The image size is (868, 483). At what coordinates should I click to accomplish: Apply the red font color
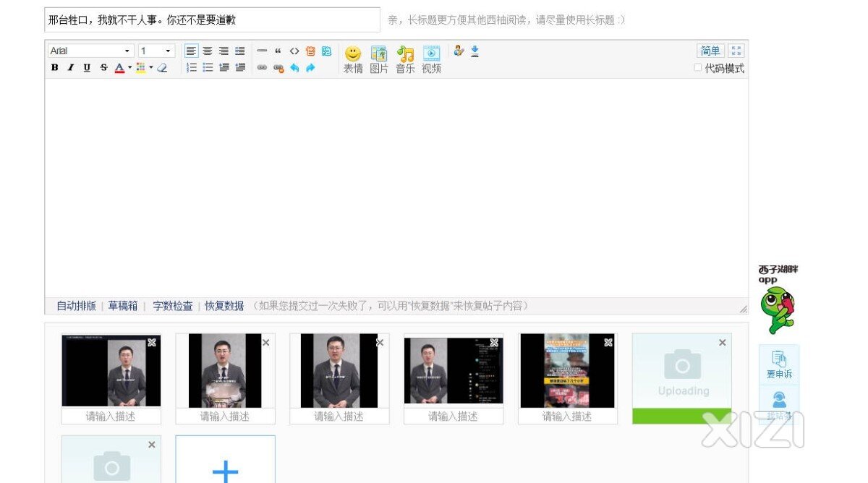click(120, 68)
